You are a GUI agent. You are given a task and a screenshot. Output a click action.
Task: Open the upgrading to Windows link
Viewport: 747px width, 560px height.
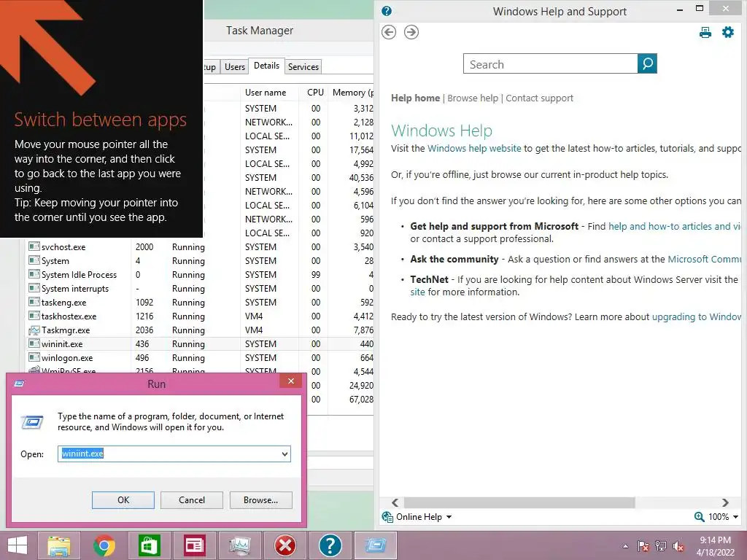click(x=697, y=317)
